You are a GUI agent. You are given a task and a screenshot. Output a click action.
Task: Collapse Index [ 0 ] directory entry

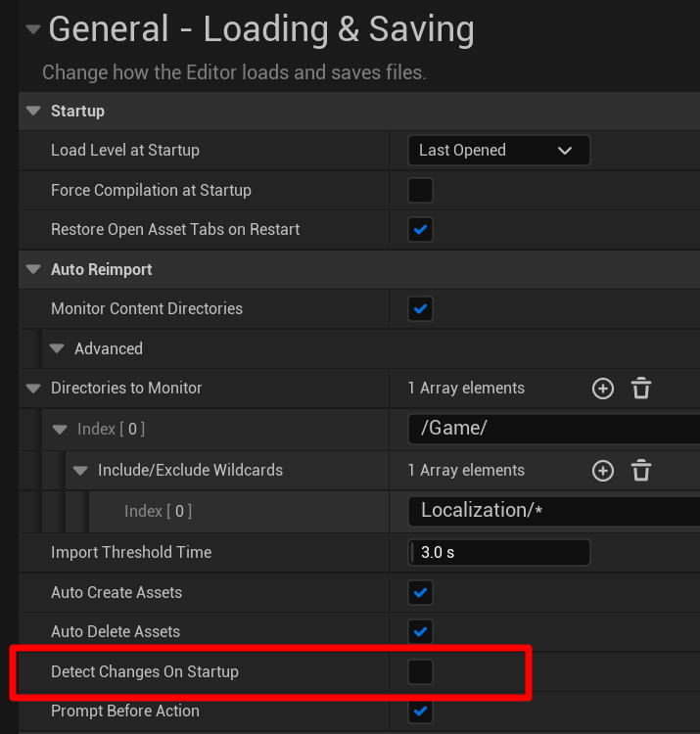(60, 430)
